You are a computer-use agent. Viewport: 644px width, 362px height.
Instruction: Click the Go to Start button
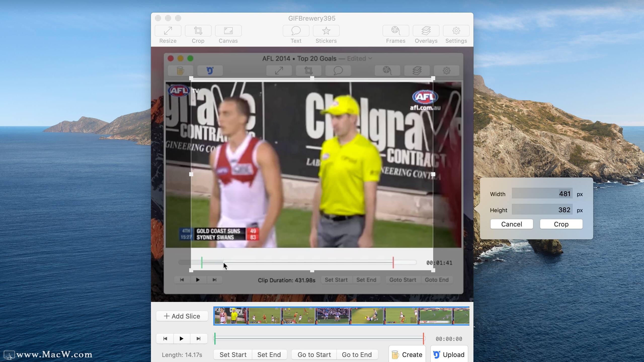[x=314, y=355]
